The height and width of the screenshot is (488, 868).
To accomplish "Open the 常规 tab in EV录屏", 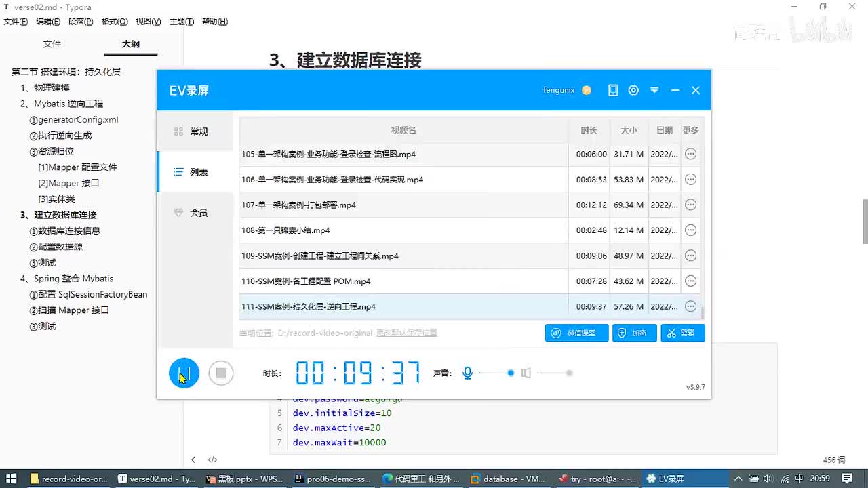I will pyautogui.click(x=195, y=131).
